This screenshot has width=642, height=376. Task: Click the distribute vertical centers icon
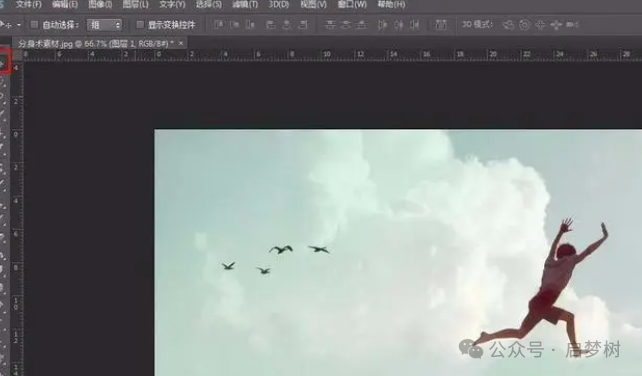pyautogui.click(x=346, y=25)
